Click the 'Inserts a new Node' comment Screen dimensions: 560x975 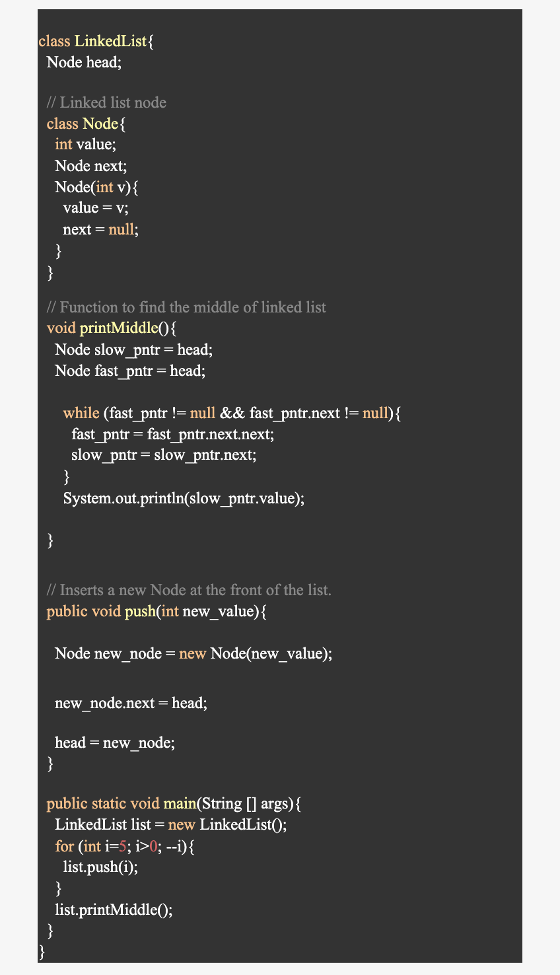pyautogui.click(x=189, y=590)
